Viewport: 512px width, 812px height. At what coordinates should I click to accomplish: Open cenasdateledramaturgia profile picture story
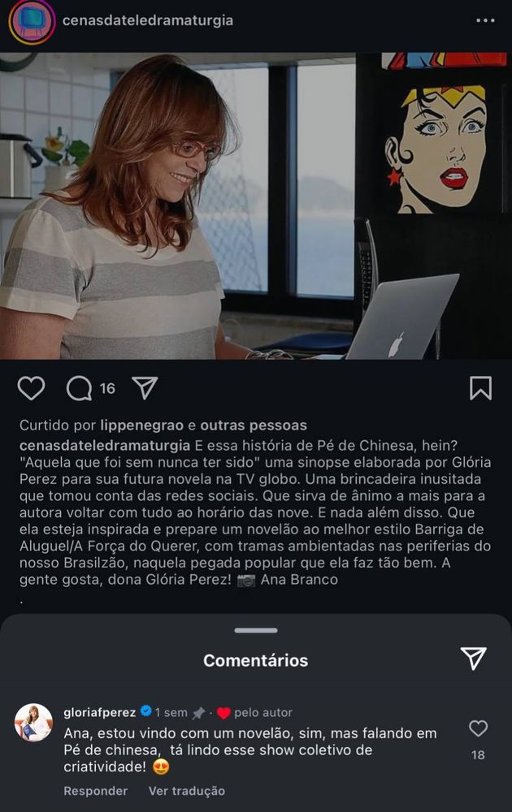point(32,22)
